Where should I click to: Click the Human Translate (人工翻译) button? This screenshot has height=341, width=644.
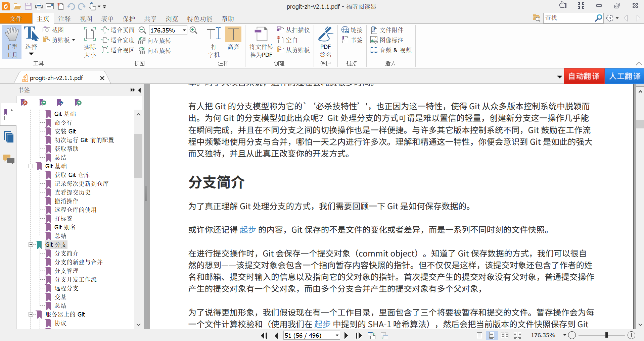point(625,76)
